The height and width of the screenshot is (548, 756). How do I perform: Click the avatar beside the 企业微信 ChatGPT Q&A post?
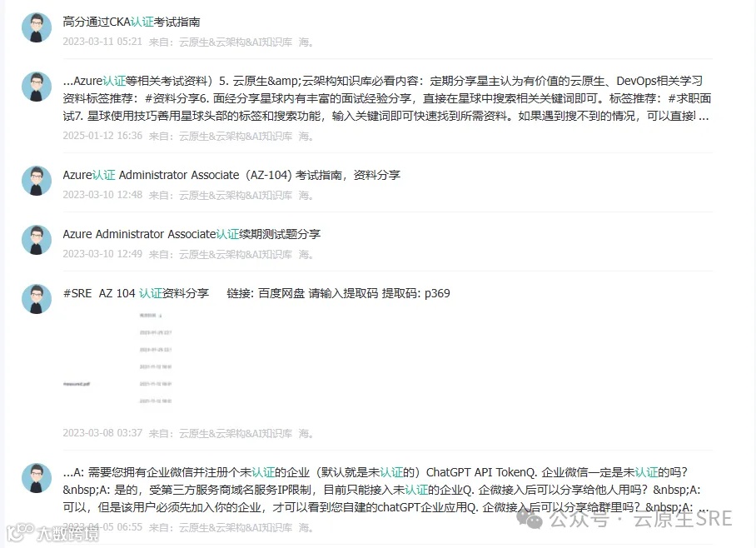(x=37, y=477)
